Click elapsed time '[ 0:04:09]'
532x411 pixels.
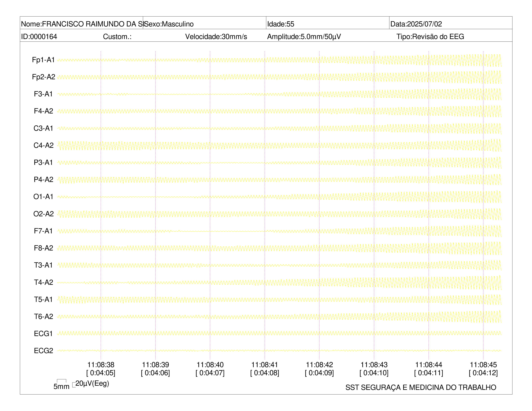(x=319, y=373)
